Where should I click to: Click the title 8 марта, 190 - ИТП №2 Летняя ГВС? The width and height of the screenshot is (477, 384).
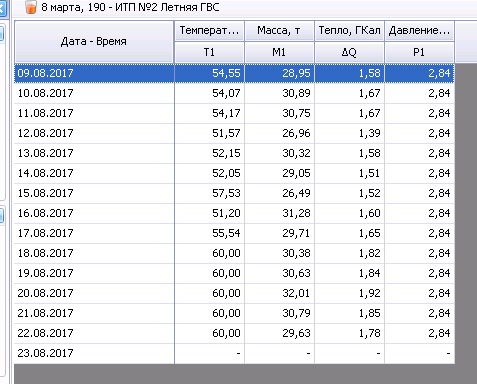pyautogui.click(x=130, y=7)
